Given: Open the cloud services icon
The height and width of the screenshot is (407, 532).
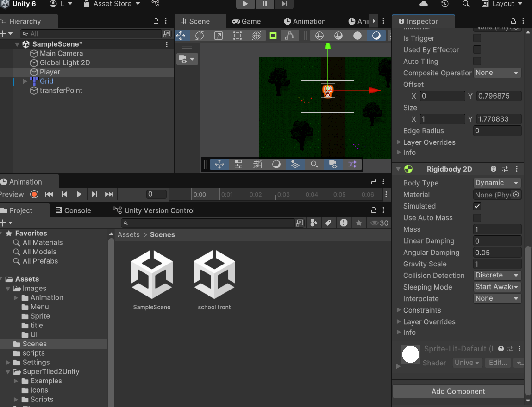Looking at the screenshot, I should point(424,4).
